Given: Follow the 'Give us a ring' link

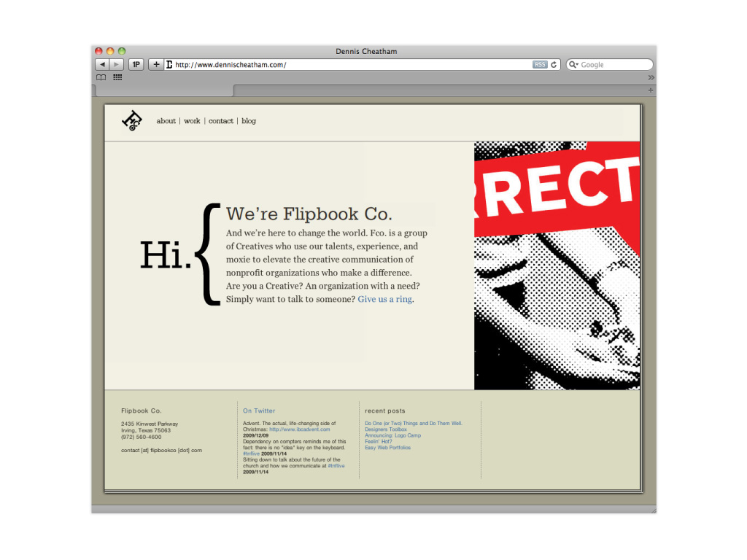Looking at the screenshot, I should coord(385,299).
